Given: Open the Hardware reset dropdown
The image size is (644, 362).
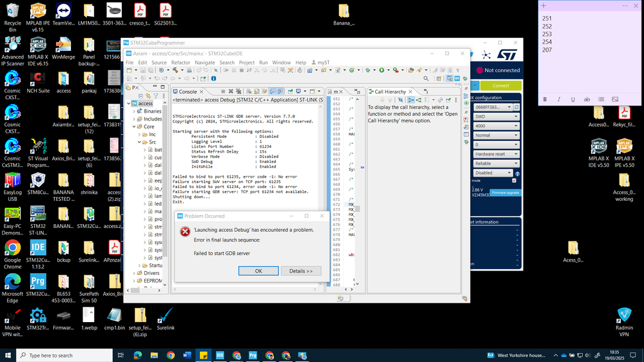Looking at the screenshot, I should pos(496,154).
